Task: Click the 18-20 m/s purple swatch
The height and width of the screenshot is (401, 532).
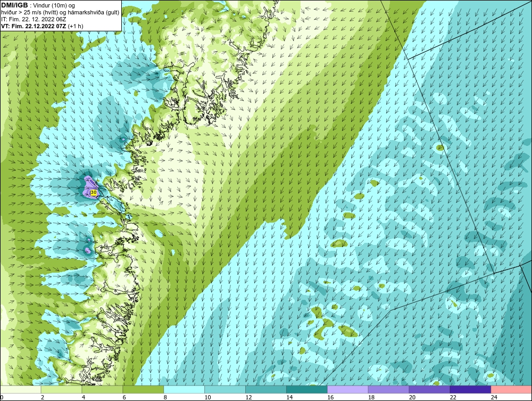Action: coord(388,389)
